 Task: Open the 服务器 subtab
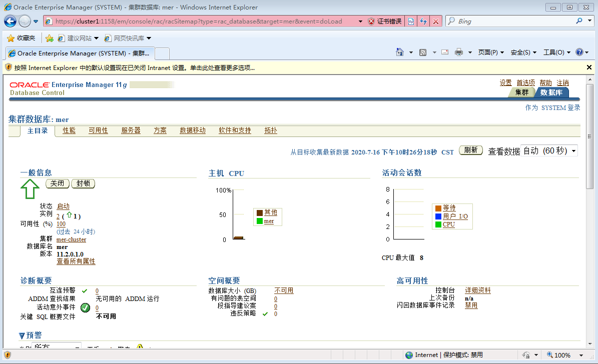point(131,130)
